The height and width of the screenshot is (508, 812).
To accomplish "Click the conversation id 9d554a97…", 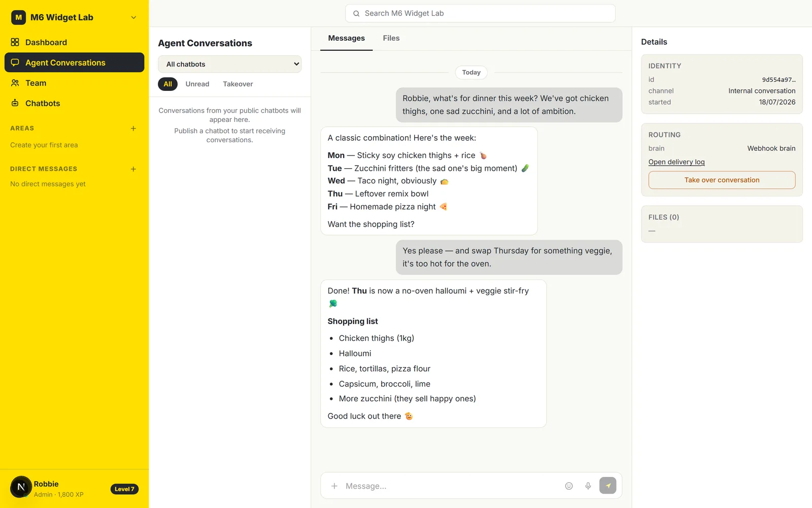I will pos(779,80).
